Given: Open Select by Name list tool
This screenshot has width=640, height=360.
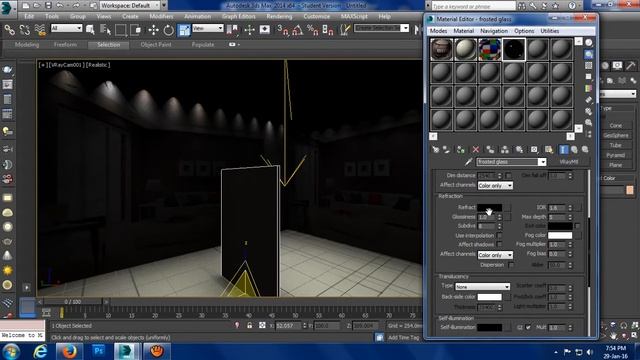Looking at the screenshot, I should click(106, 30).
